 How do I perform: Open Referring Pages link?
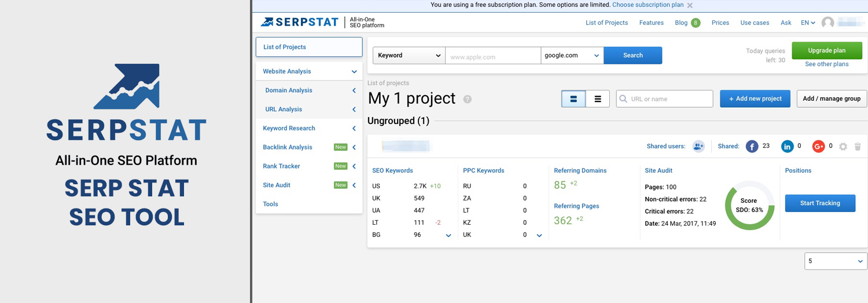(x=576, y=206)
